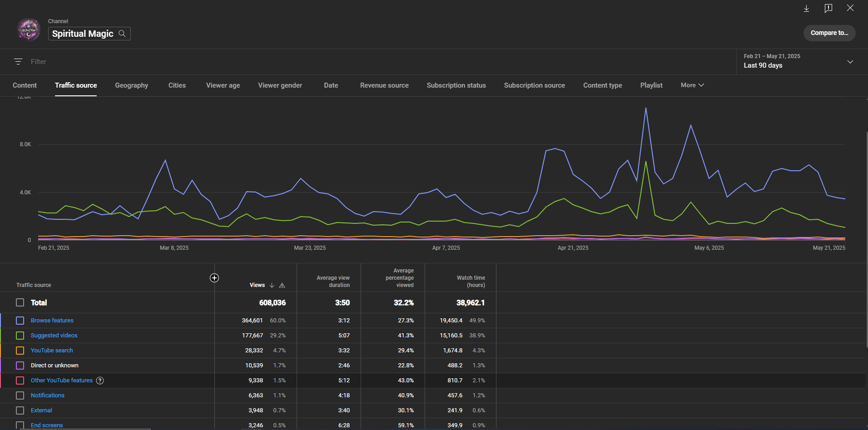868x430 pixels.
Task: Select the Date tab
Action: (331, 85)
